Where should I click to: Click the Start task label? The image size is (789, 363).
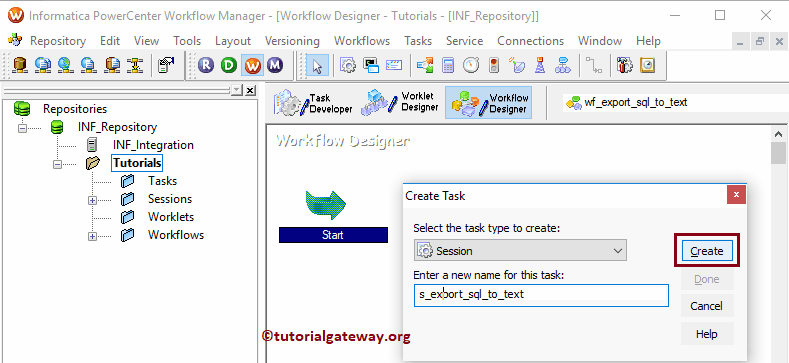[x=333, y=235]
